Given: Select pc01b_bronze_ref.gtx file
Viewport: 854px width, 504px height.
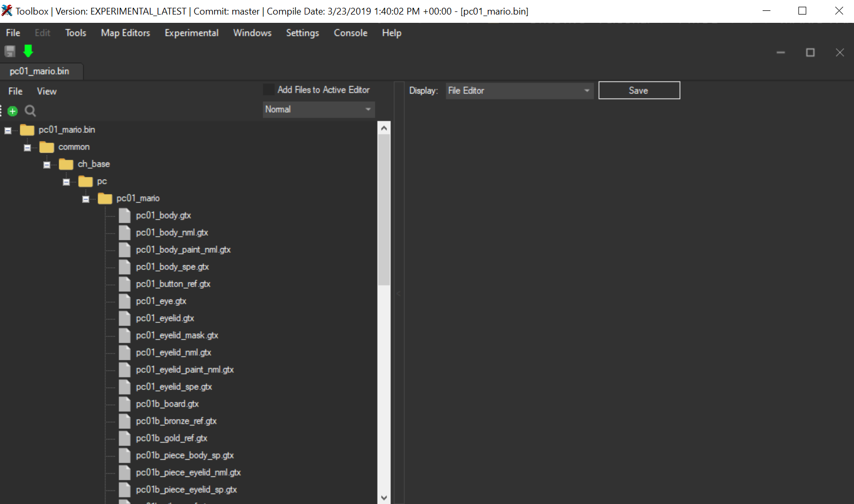Looking at the screenshot, I should point(176,421).
